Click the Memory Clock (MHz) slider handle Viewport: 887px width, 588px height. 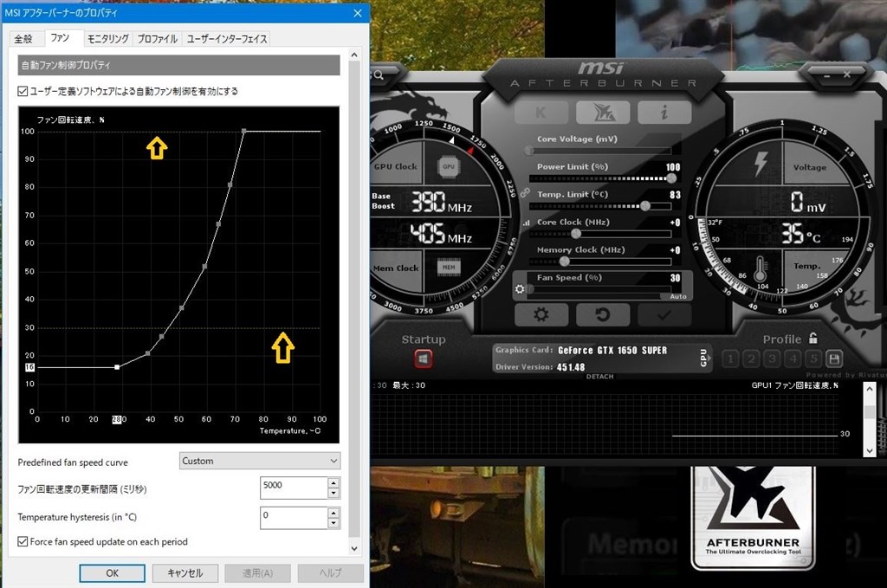(565, 262)
